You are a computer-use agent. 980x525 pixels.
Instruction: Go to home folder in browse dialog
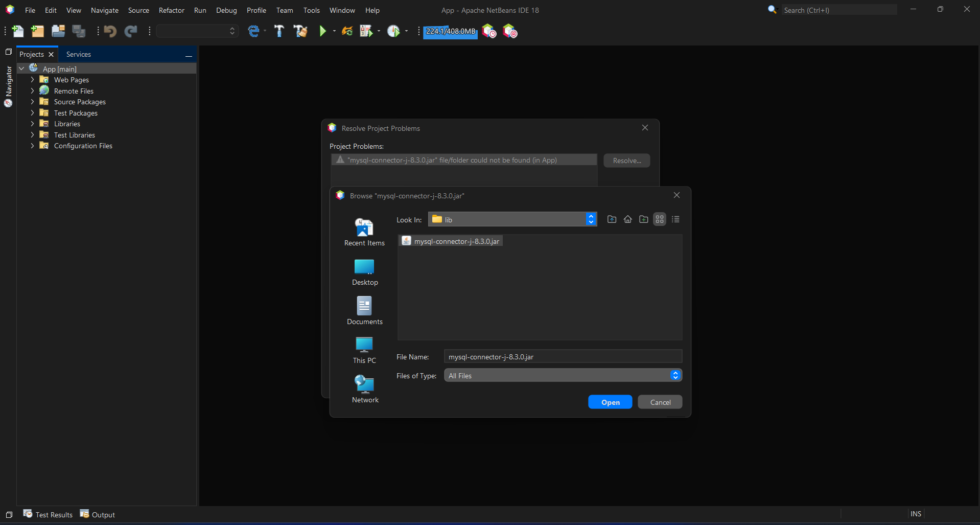(628, 219)
